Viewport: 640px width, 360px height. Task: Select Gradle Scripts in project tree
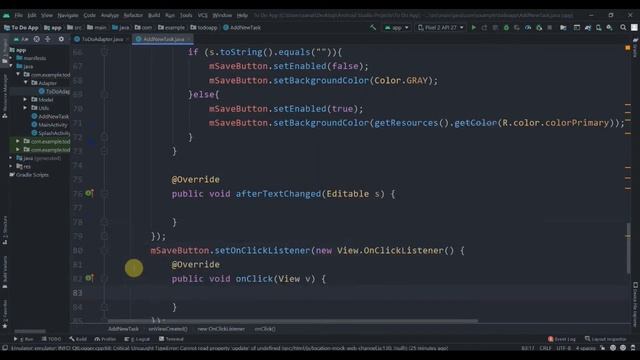pyautogui.click(x=29, y=175)
